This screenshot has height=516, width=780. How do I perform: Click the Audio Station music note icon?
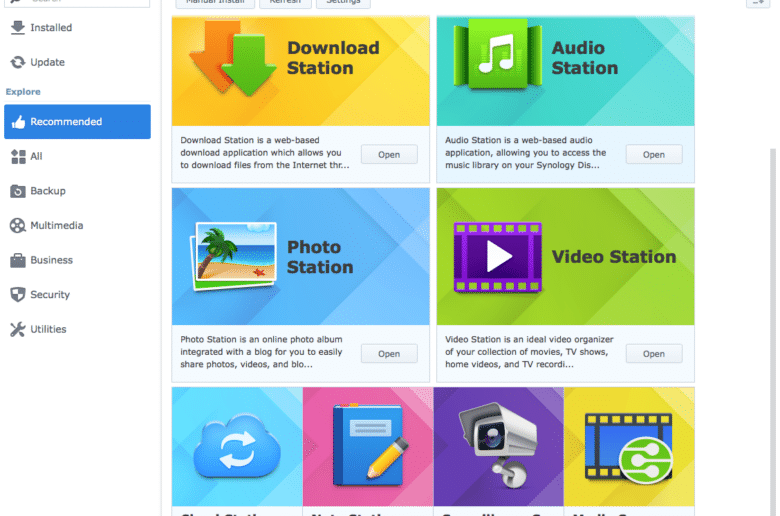coord(498,54)
